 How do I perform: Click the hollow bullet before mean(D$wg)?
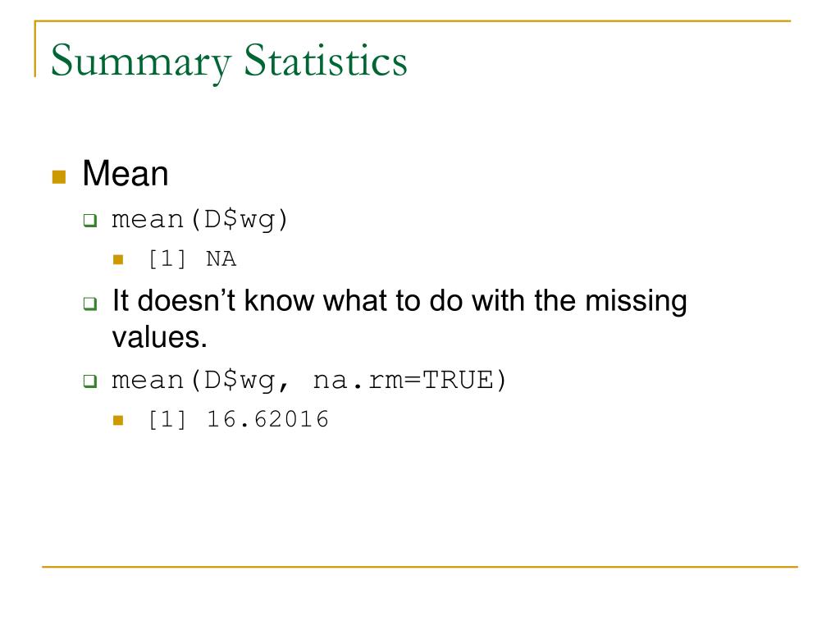point(90,220)
